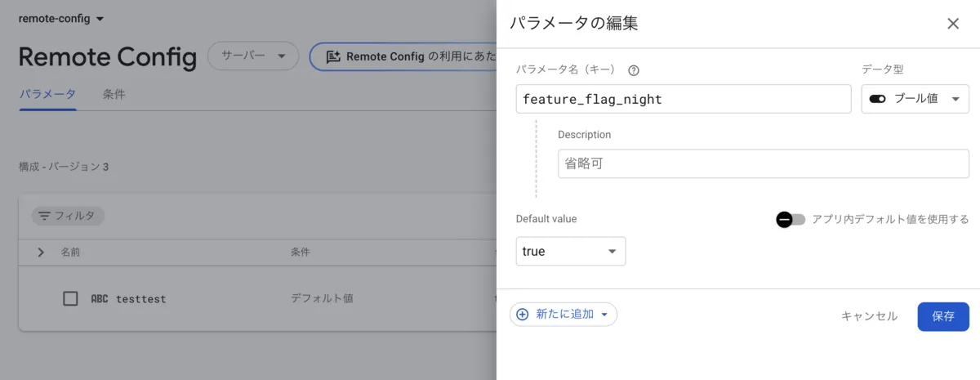Click the filter icon in the table header

[44, 216]
